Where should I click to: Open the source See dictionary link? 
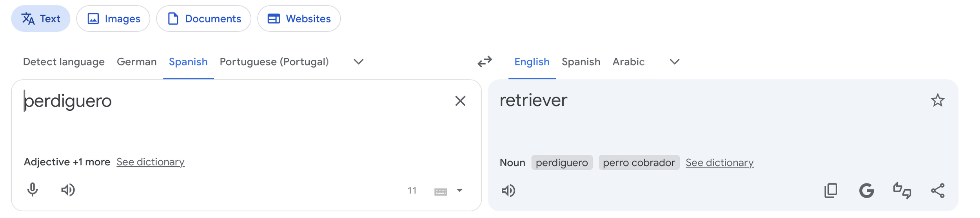pyautogui.click(x=150, y=162)
